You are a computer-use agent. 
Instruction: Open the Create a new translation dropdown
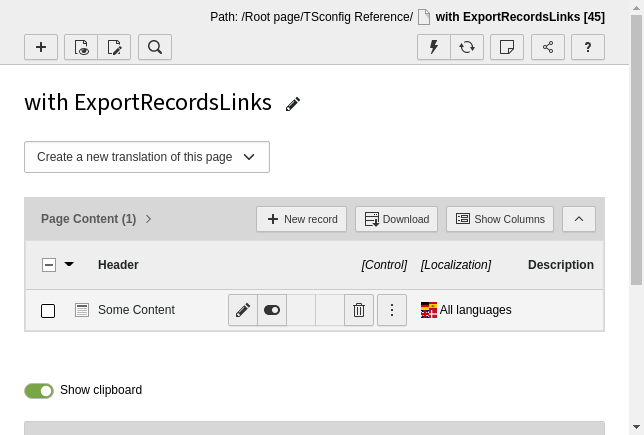coord(147,157)
